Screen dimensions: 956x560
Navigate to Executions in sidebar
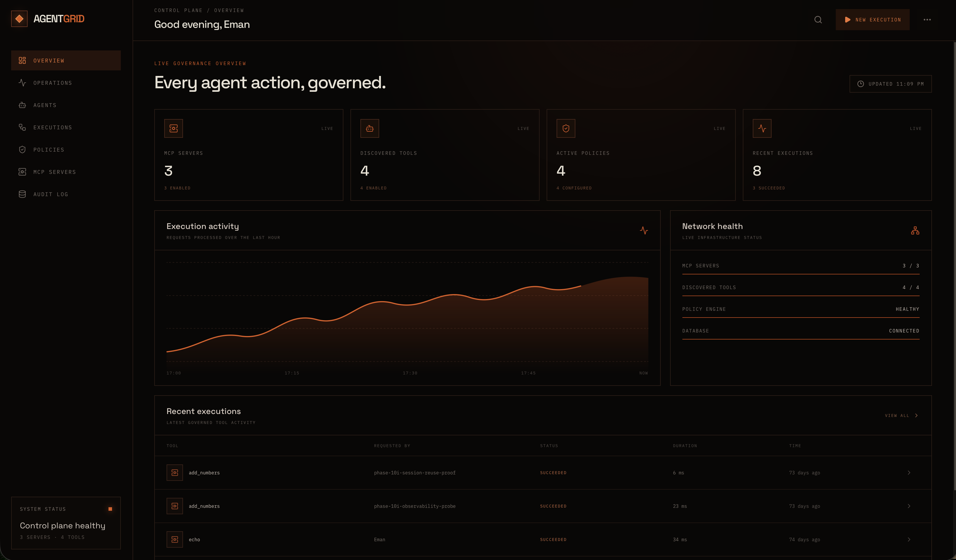coord(66,128)
